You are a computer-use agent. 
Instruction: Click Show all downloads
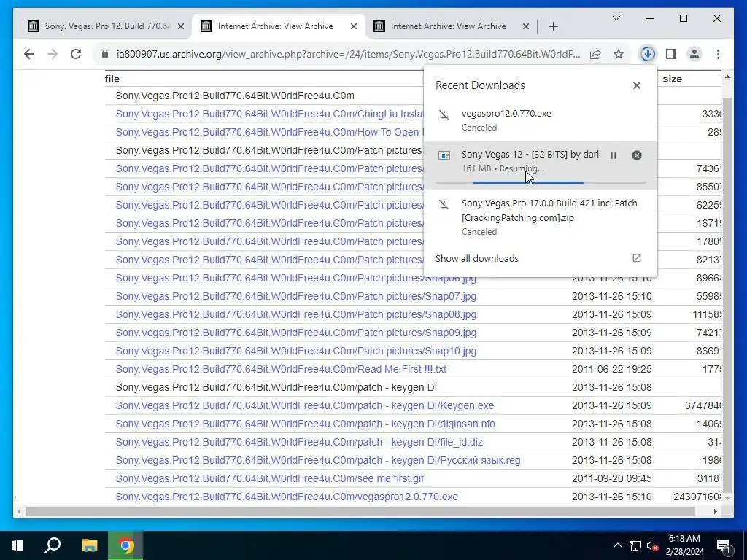point(476,258)
